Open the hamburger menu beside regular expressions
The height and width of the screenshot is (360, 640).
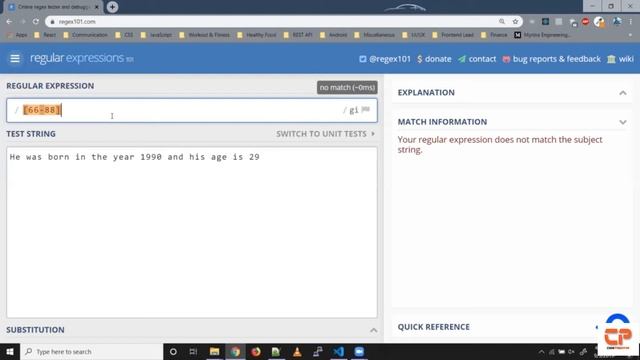(15, 58)
